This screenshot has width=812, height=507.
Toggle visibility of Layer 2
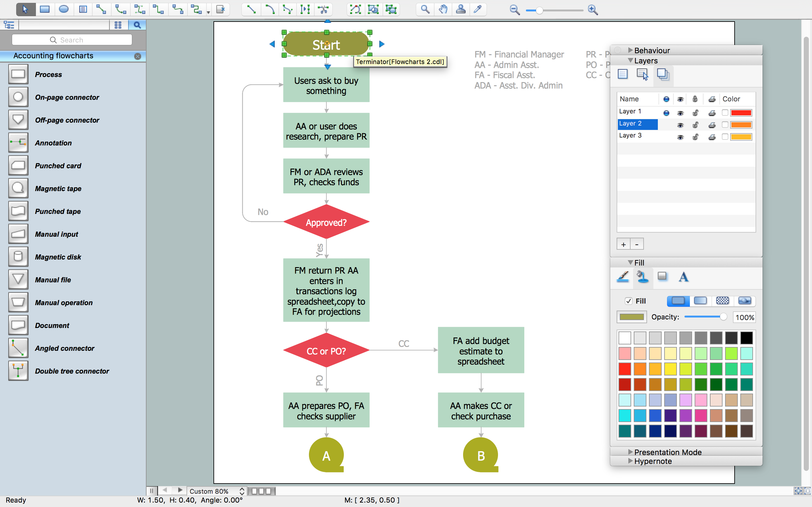pyautogui.click(x=680, y=123)
